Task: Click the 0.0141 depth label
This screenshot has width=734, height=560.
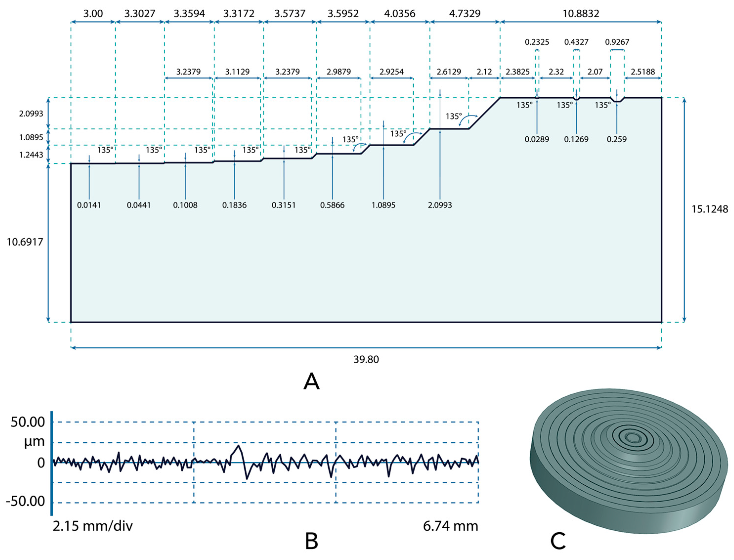Action: pos(89,205)
